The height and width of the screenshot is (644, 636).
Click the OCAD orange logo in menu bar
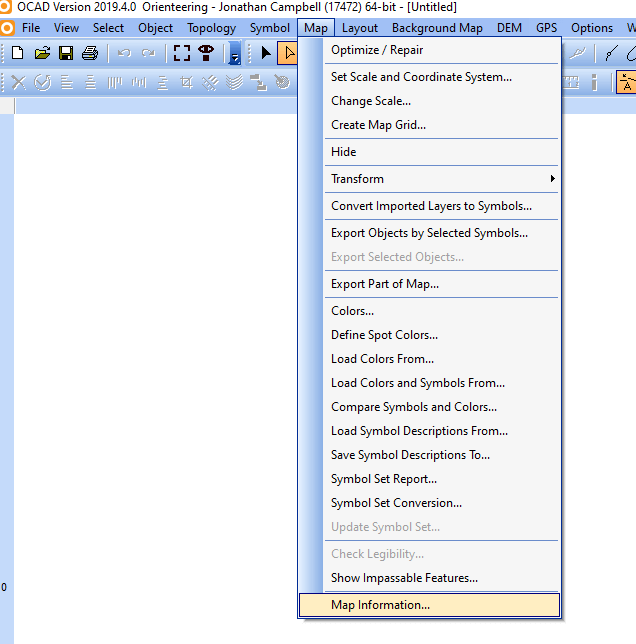[7, 28]
